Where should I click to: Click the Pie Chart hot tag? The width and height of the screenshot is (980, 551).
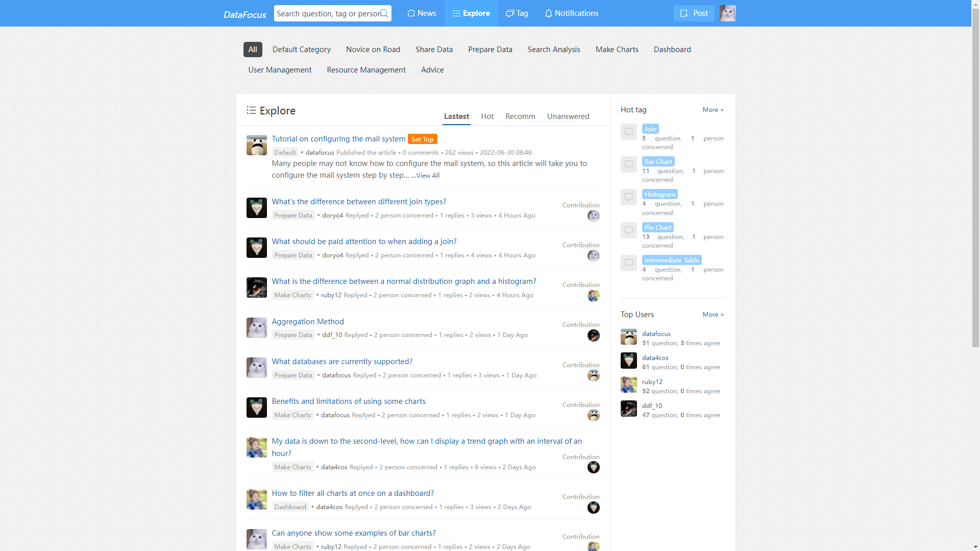(x=658, y=228)
